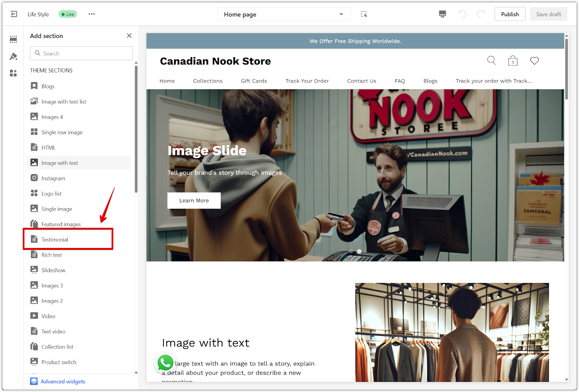Click the Slideshow section icon
This screenshot has width=579, height=392.
[x=34, y=270]
